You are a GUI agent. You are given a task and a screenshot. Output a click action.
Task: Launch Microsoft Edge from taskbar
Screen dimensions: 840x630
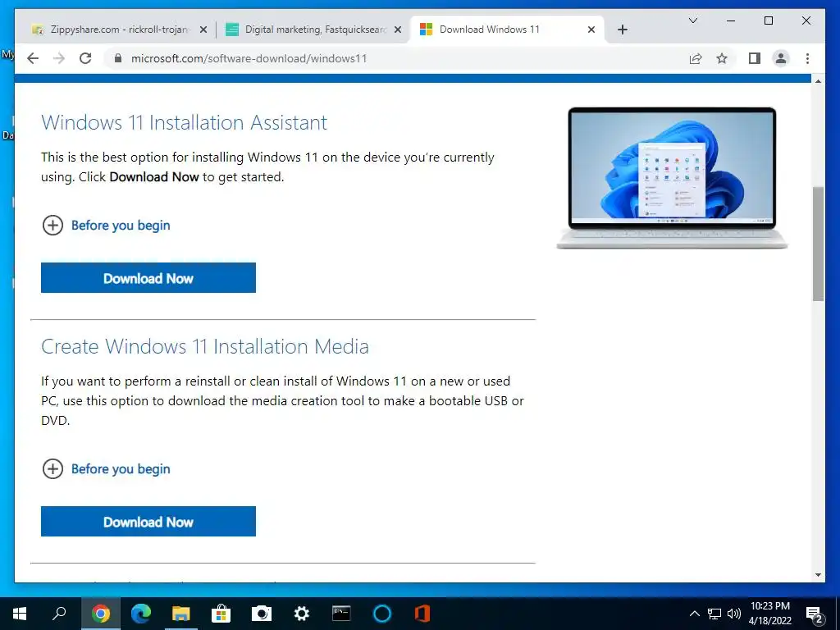point(141,614)
